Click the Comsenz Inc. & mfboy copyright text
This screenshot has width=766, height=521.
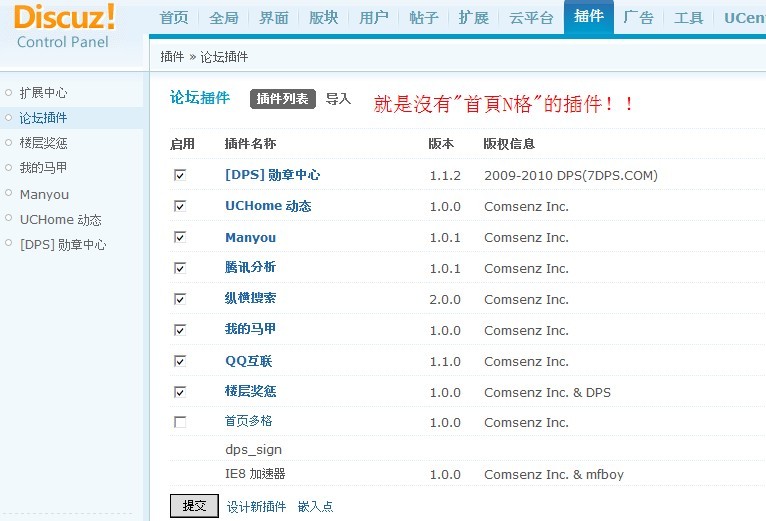coord(554,474)
